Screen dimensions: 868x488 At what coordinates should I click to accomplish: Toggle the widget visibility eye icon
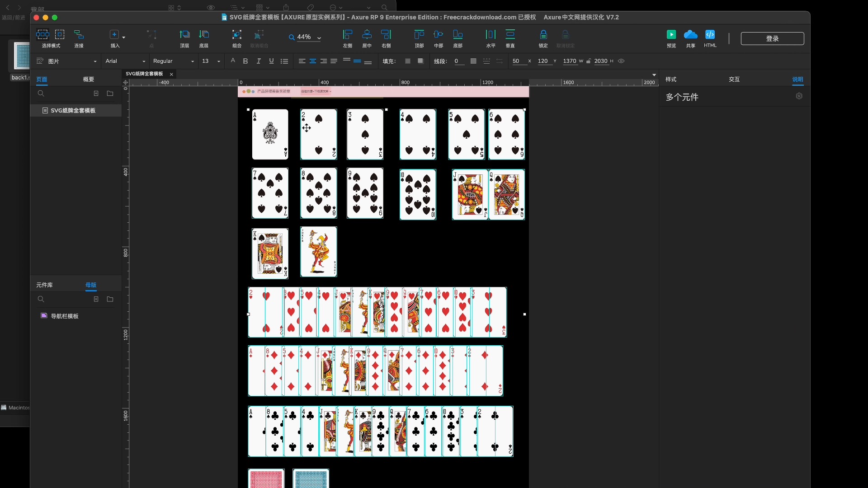point(621,61)
